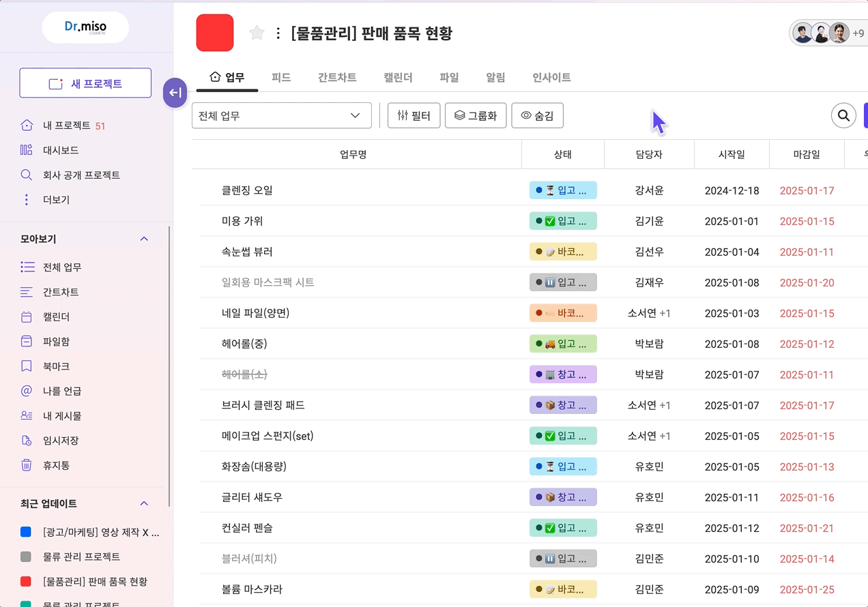Click the 필터 filter button
Image resolution: width=868 pixels, height=607 pixels.
414,116
